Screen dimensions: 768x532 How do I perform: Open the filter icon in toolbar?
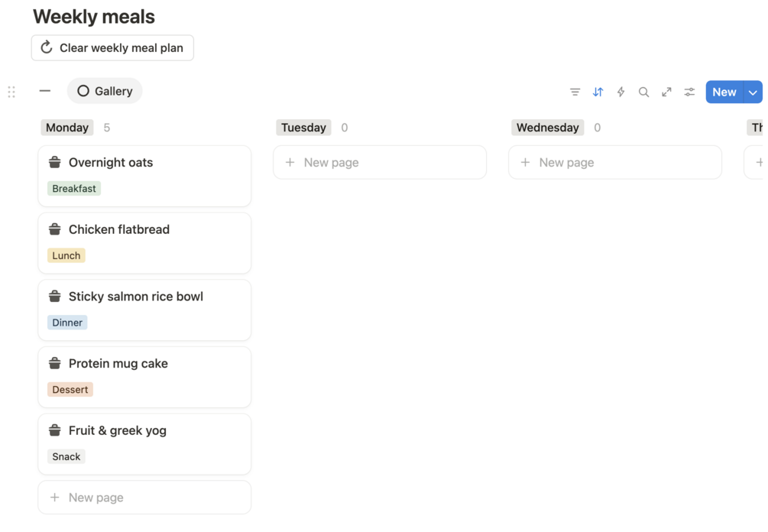click(575, 92)
